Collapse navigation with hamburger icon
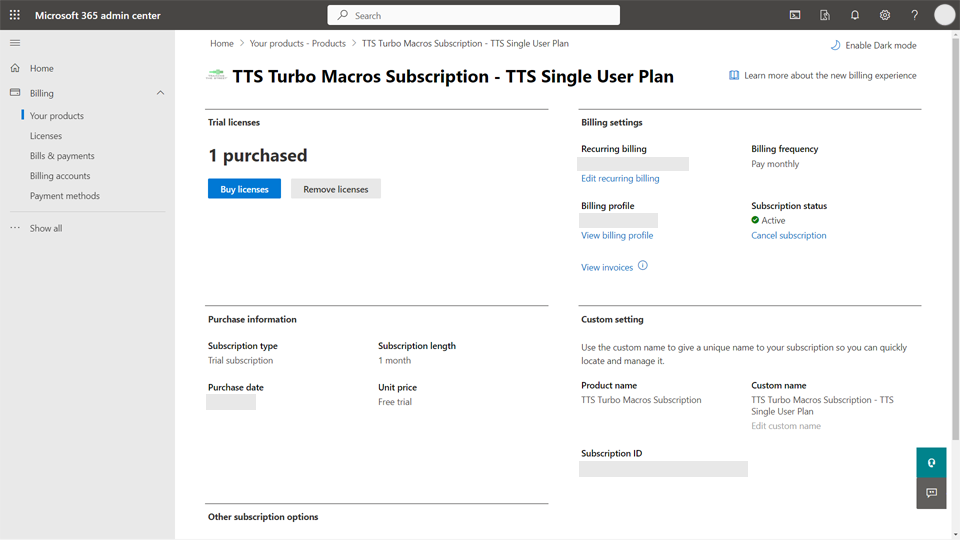960x540 pixels. click(x=15, y=43)
